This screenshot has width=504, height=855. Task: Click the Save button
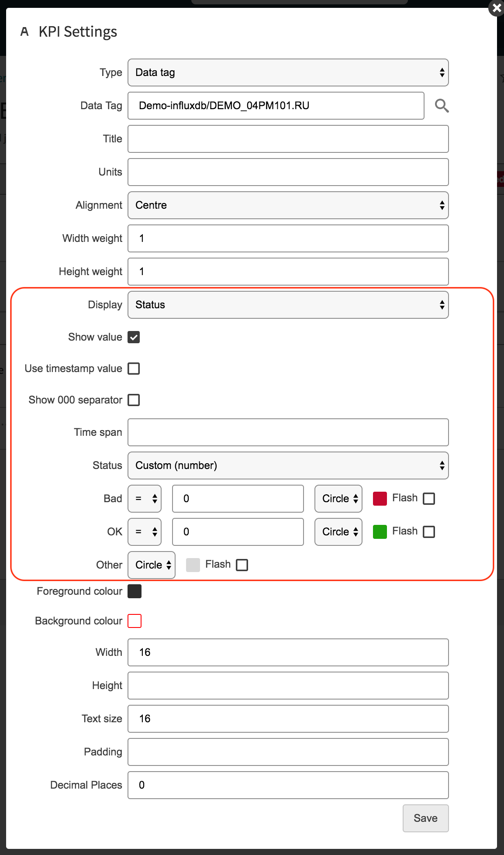[426, 818]
